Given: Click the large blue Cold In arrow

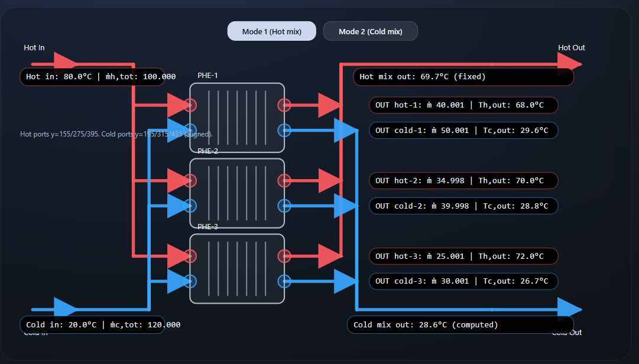Looking at the screenshot, I should pos(65,308).
